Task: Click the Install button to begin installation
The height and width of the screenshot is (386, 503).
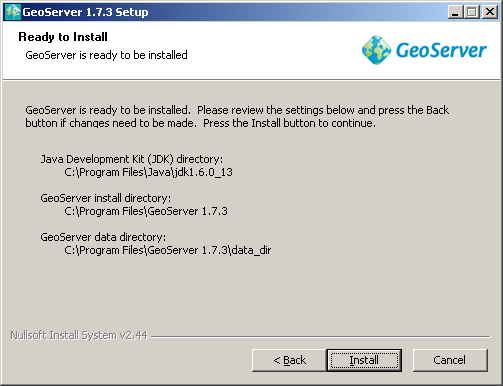Action: 364,360
